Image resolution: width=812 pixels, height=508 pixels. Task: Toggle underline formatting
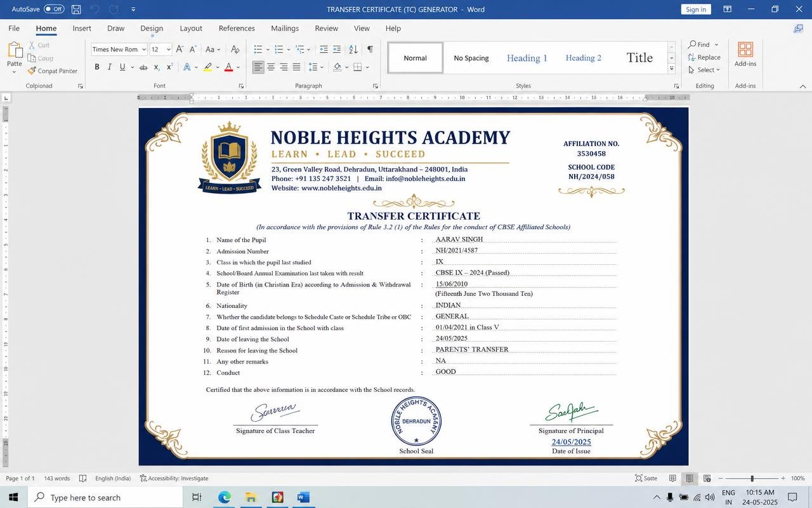[122, 67]
